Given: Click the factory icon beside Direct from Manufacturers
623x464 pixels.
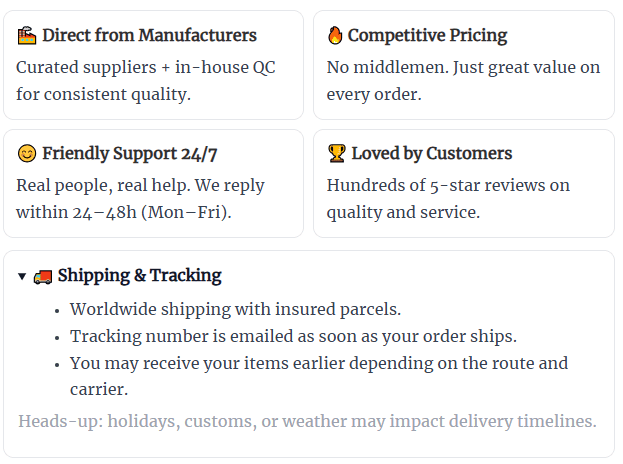Looking at the screenshot, I should pos(27,36).
